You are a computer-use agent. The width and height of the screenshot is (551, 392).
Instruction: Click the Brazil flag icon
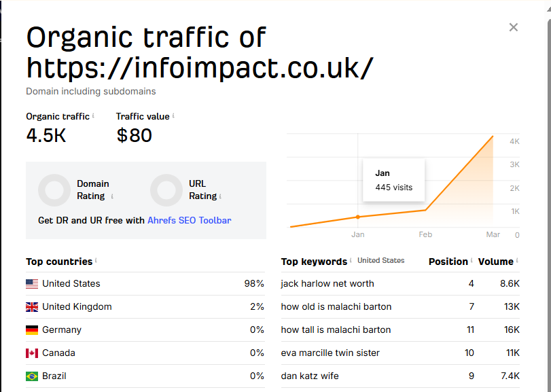pos(32,376)
